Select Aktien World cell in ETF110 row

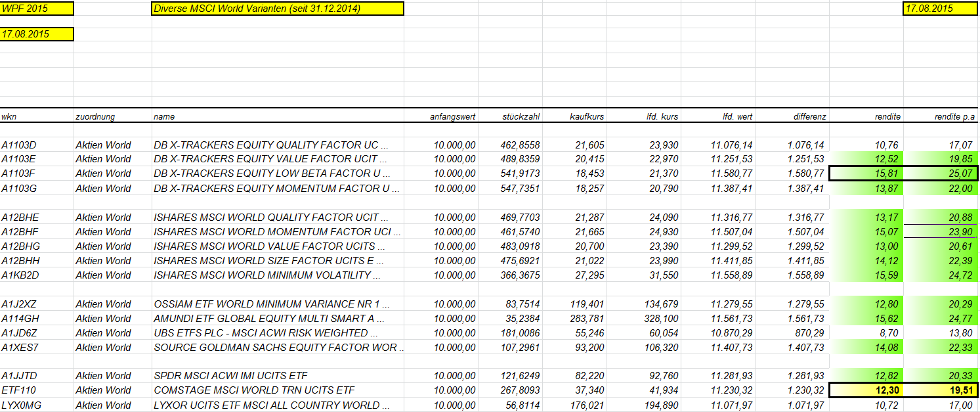(112, 390)
